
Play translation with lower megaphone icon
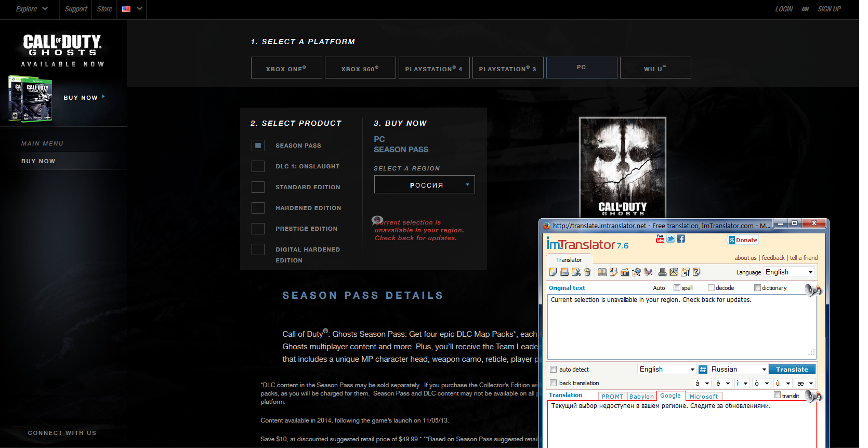point(813,396)
